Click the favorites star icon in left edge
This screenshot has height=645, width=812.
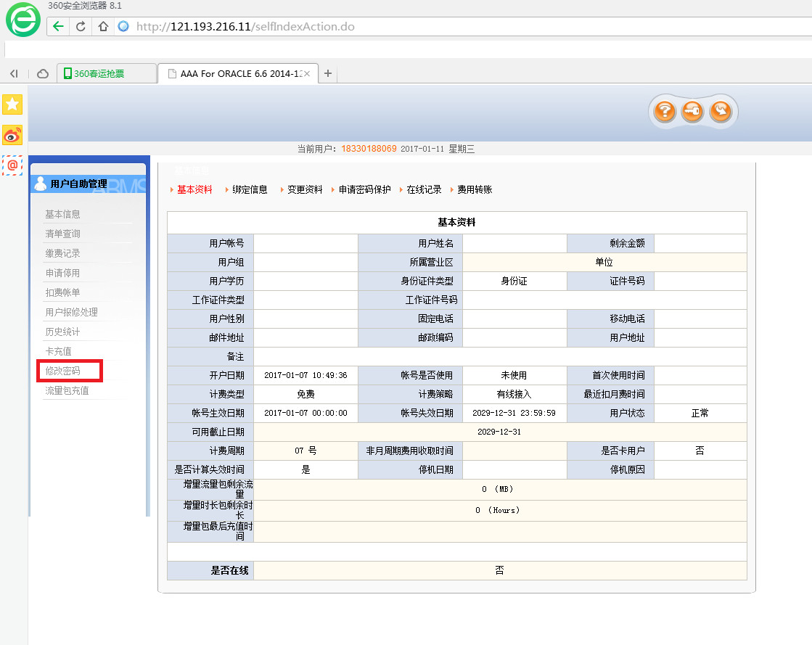point(12,104)
